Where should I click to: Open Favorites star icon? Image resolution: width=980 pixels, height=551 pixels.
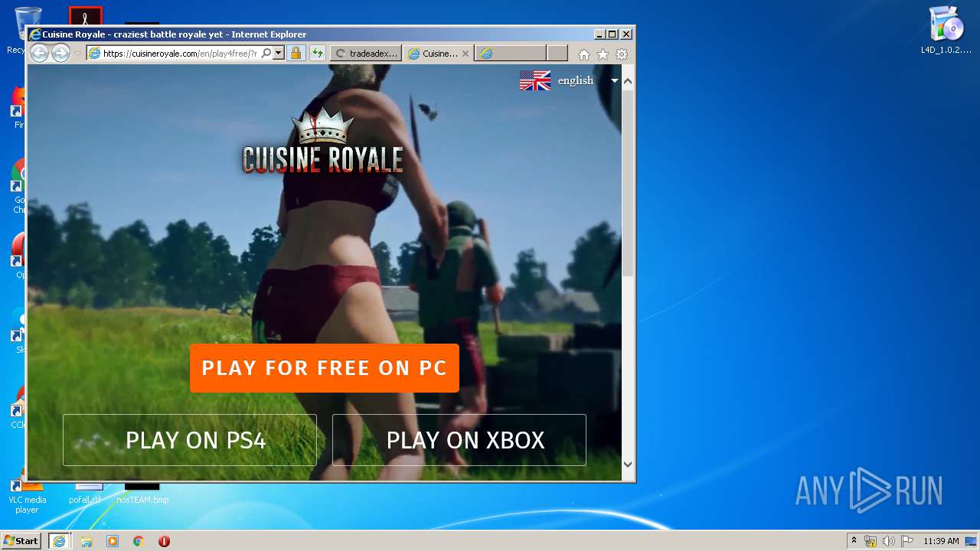pyautogui.click(x=603, y=54)
